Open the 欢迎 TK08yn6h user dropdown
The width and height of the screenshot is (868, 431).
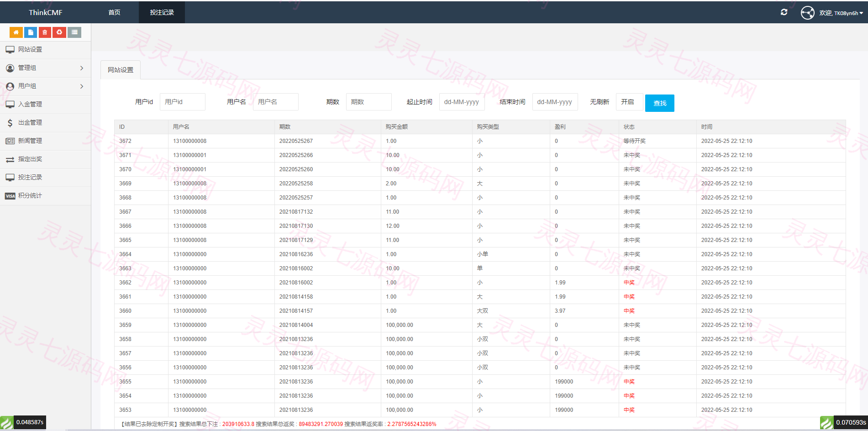841,13
